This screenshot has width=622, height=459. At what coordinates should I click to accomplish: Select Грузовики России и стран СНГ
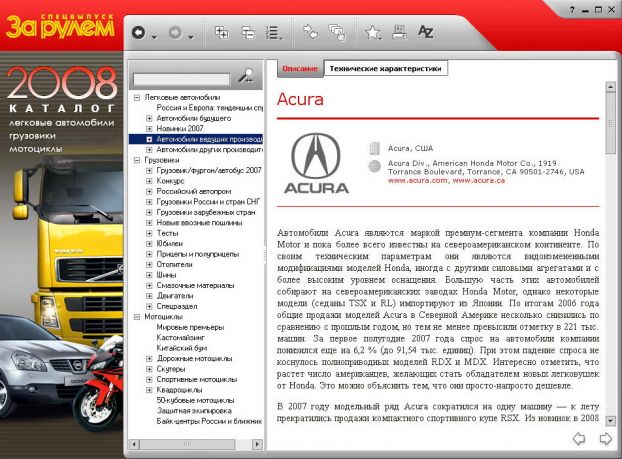click(208, 202)
